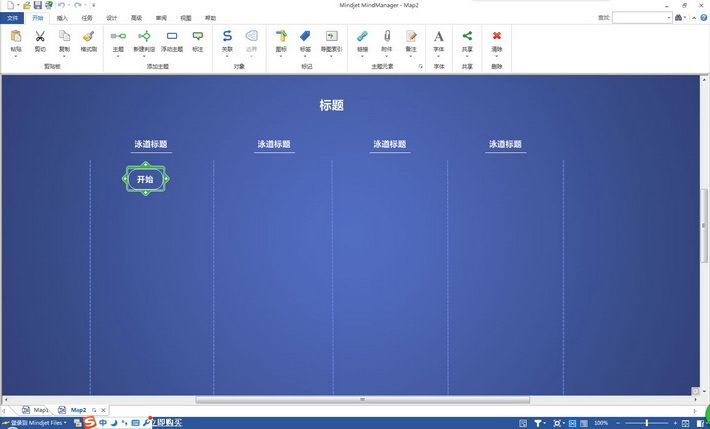Add a new Topic using the topic icon
The width and height of the screenshot is (710, 429).
tap(118, 36)
